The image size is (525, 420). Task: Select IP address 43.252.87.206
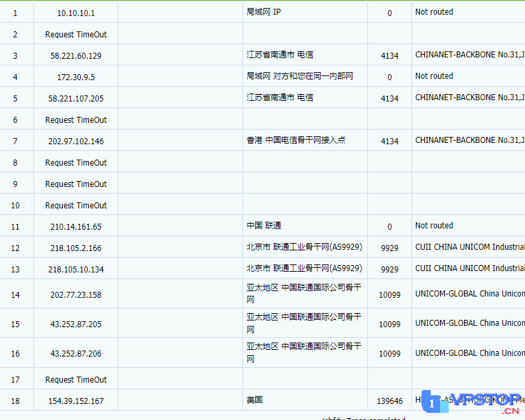coord(75,354)
